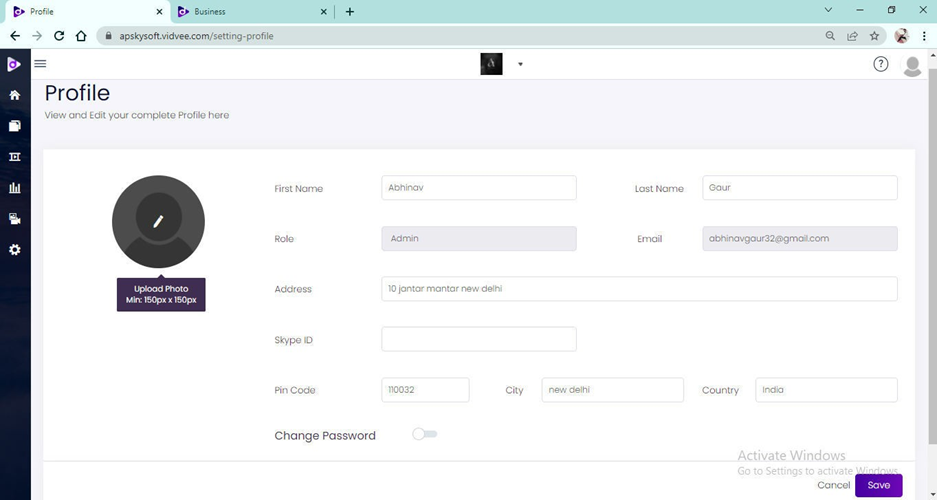Click the 'First Name' label

[x=299, y=189]
